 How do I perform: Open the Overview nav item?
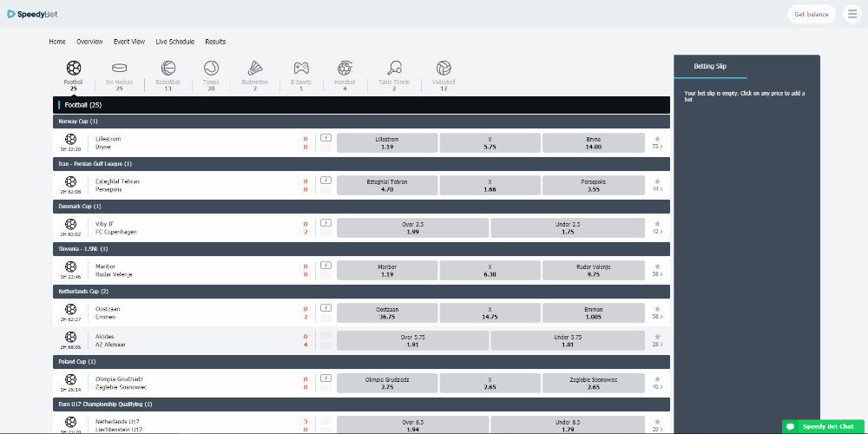(89, 42)
